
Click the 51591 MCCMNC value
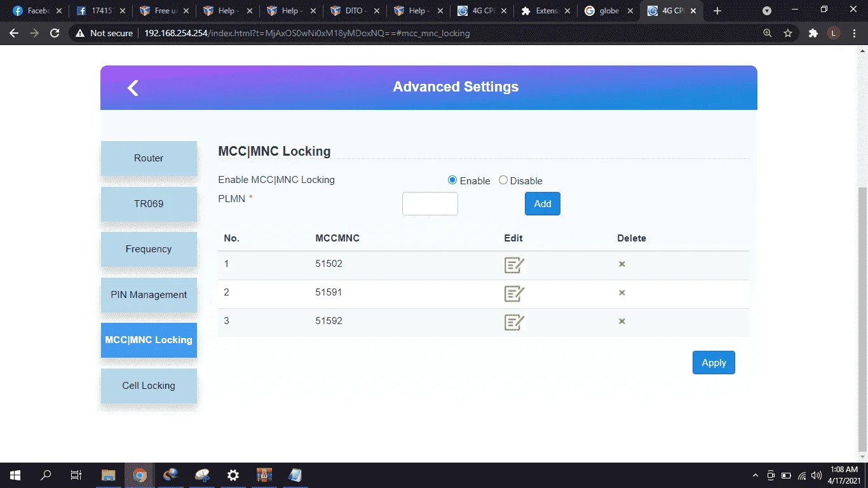(329, 292)
